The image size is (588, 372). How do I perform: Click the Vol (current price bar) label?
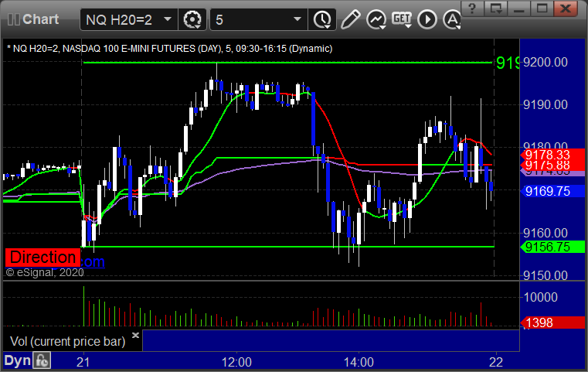(x=68, y=342)
